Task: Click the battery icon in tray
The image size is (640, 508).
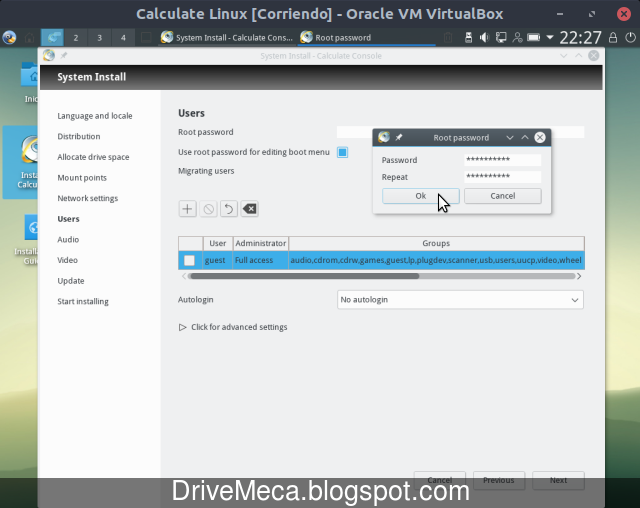Action: click(533, 38)
